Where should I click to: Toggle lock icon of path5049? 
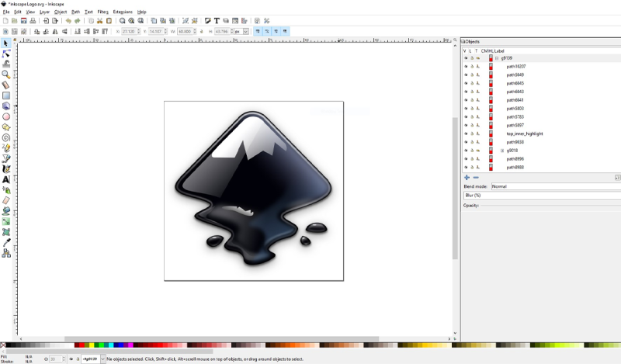472,75
